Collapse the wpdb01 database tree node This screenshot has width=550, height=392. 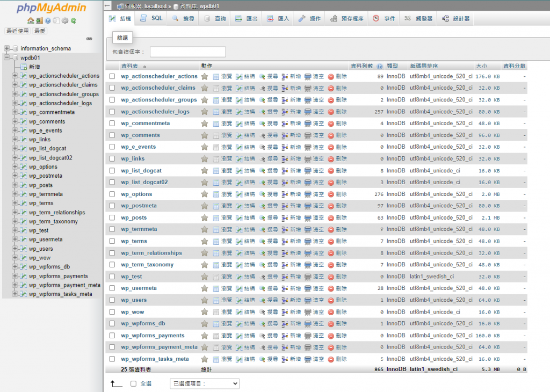[6, 57]
